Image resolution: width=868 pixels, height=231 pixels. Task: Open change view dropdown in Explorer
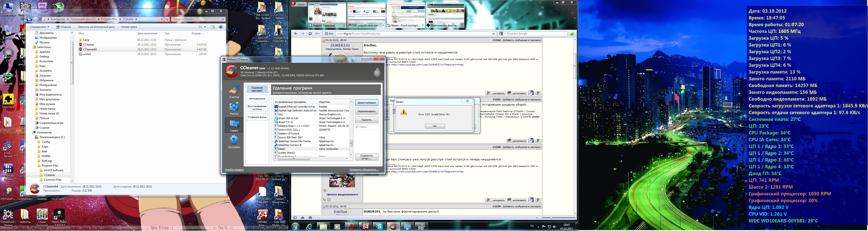[x=205, y=27]
